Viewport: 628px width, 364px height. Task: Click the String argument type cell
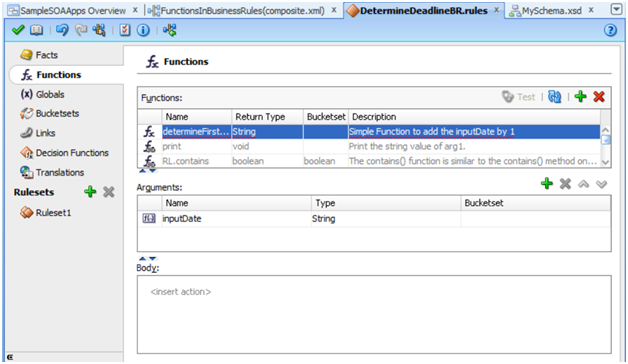pyautogui.click(x=386, y=218)
